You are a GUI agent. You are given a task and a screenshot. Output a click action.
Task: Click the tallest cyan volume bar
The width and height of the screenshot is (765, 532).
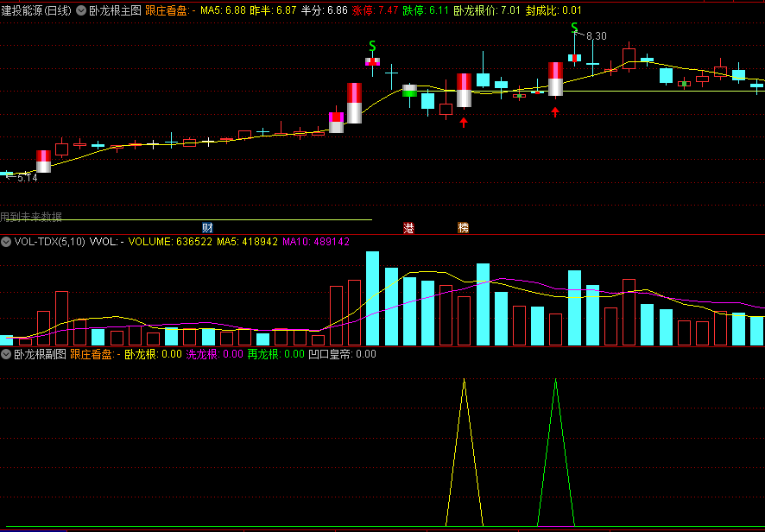point(373,298)
